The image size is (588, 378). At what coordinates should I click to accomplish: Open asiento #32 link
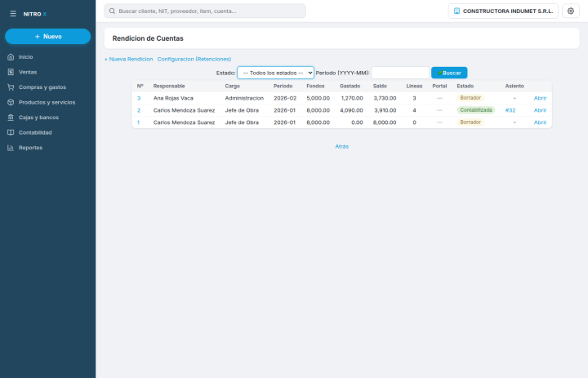click(x=510, y=110)
